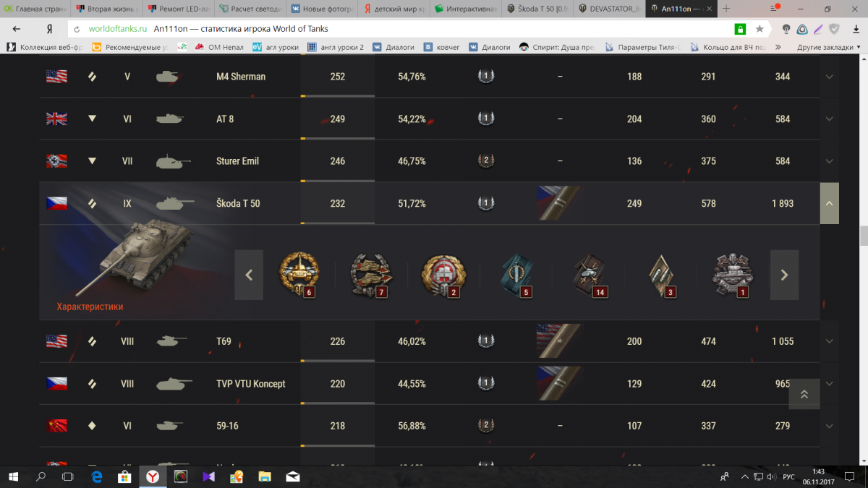Click the browser bookmark star icon
Screen dimensions: 868x488
(759, 29)
